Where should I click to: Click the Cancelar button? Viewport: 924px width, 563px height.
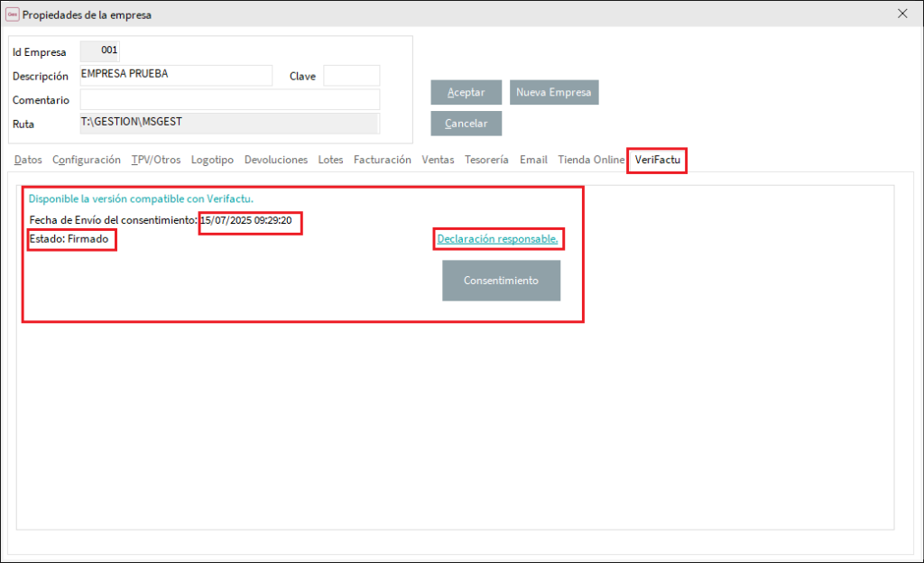pyautogui.click(x=467, y=124)
